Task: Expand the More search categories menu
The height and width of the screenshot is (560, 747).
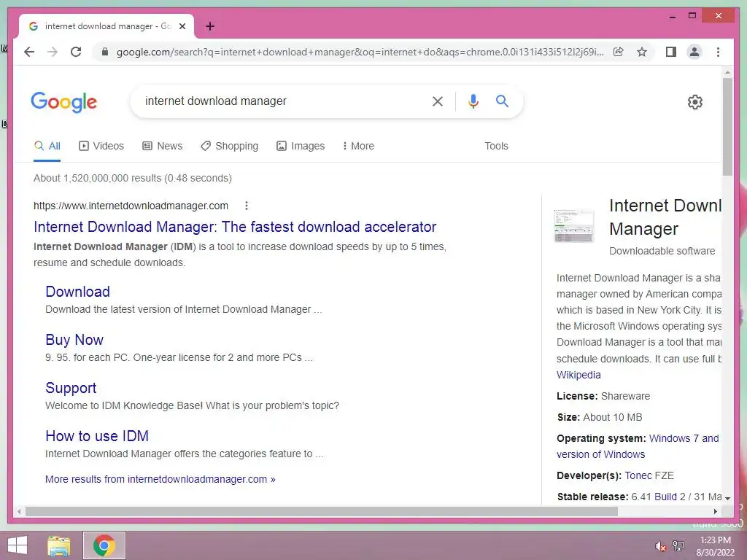Action: tap(358, 146)
